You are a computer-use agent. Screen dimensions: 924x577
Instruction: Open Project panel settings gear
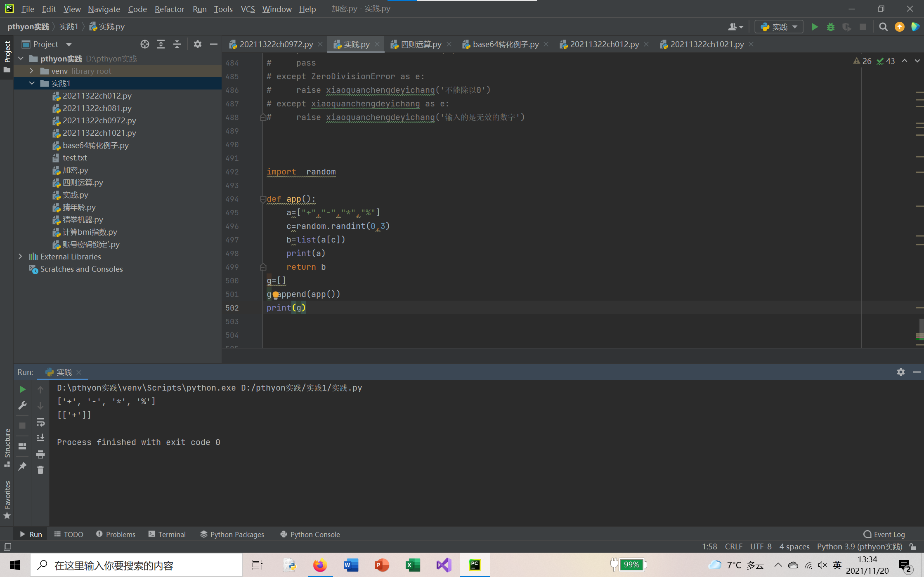coord(198,44)
